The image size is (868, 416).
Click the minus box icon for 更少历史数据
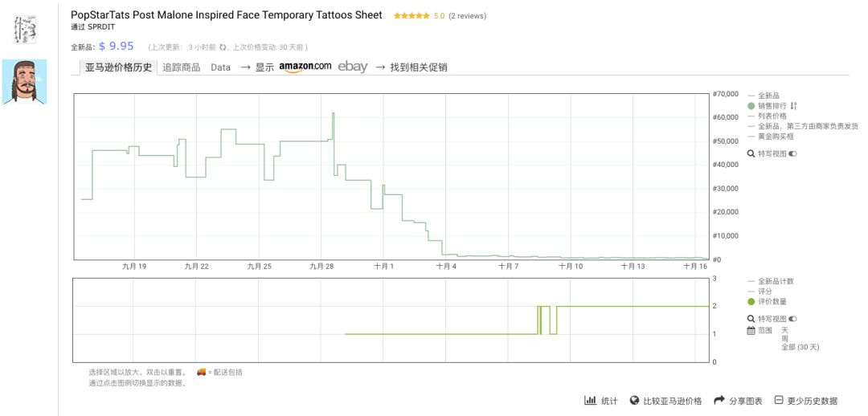pyautogui.click(x=778, y=400)
